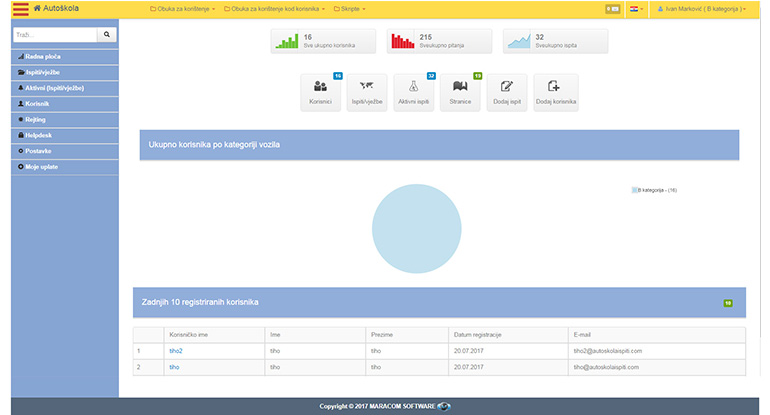Open Helpdesk from the sidebar
Image resolution: width=770 pixels, height=415 pixels.
coord(39,134)
